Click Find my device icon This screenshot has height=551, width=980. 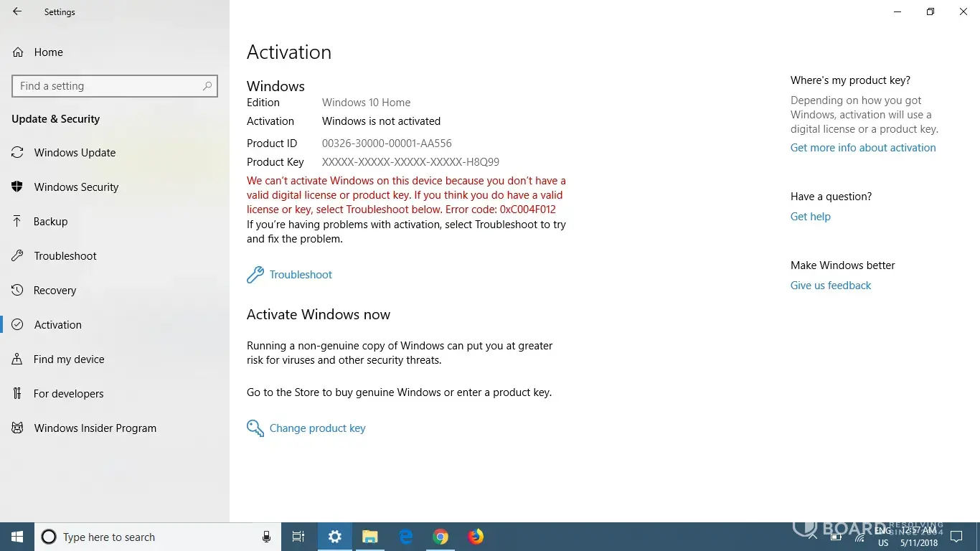(18, 359)
